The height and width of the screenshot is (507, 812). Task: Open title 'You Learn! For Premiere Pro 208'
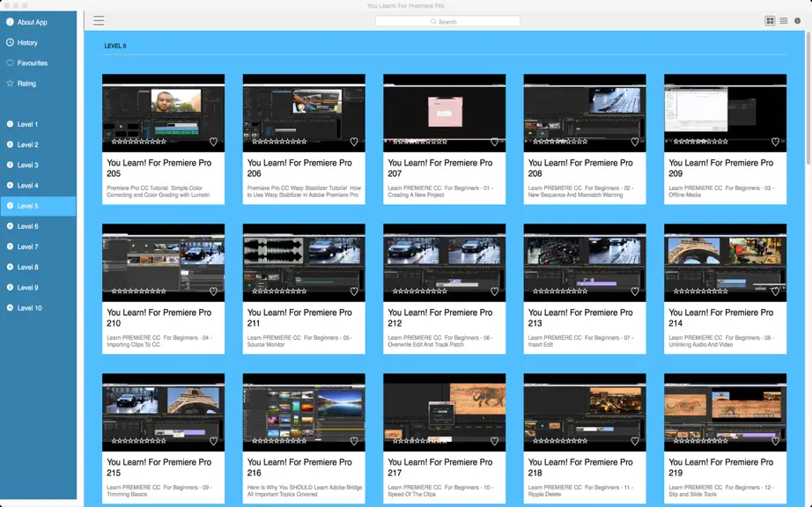(x=580, y=168)
